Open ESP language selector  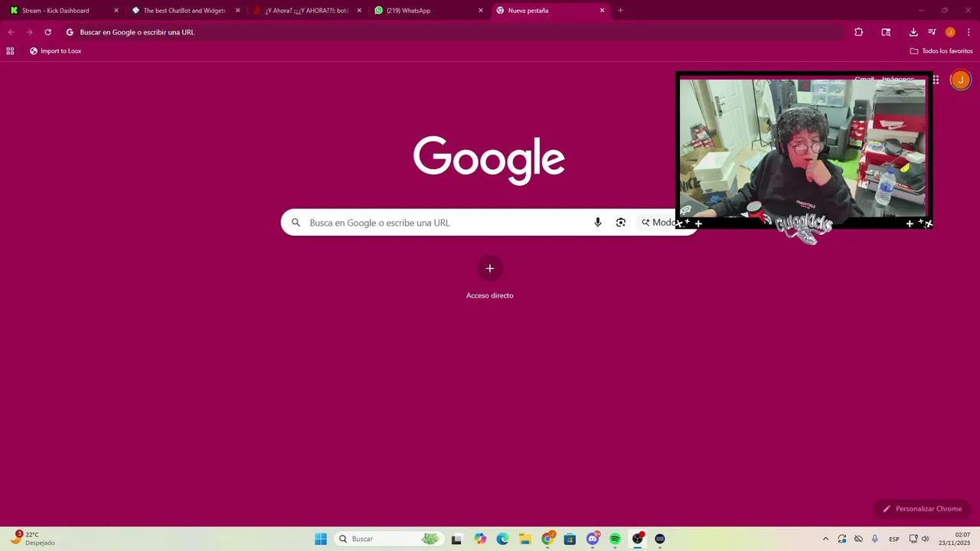click(x=894, y=539)
